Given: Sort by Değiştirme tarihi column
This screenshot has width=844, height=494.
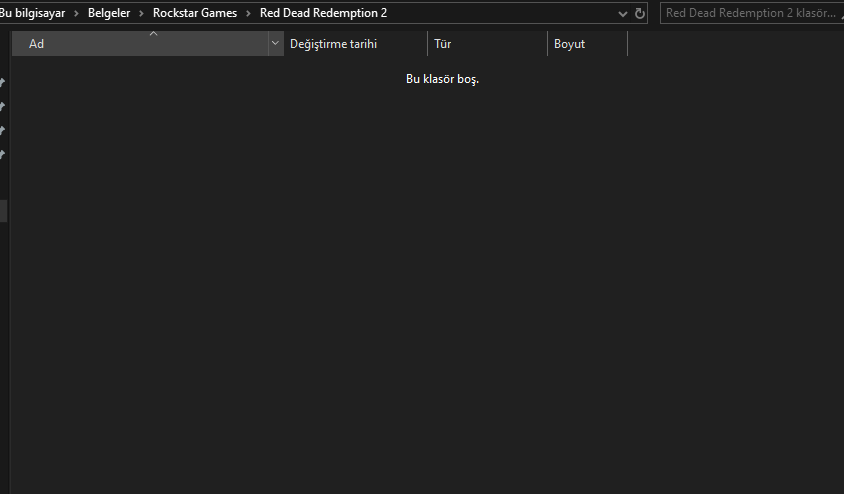Looking at the screenshot, I should (x=355, y=44).
